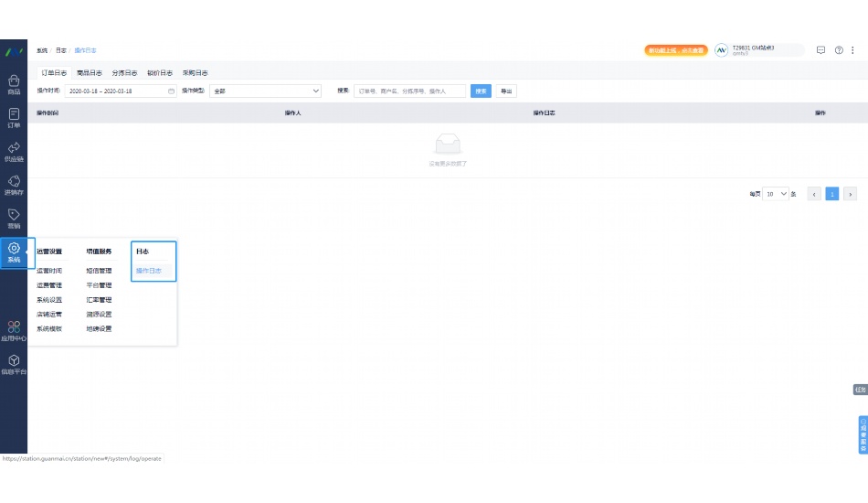
Task: Click the help question mark icon
Action: pos(839,50)
